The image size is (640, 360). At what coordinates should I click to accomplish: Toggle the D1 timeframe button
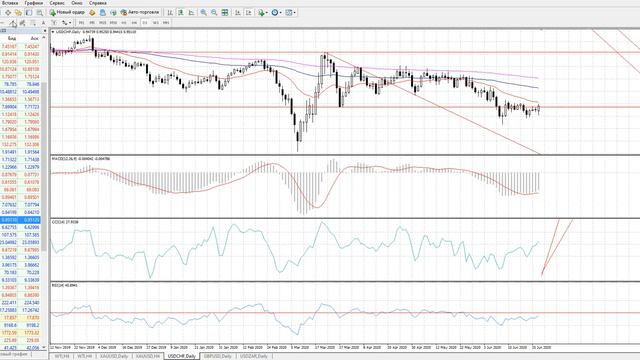point(145,23)
